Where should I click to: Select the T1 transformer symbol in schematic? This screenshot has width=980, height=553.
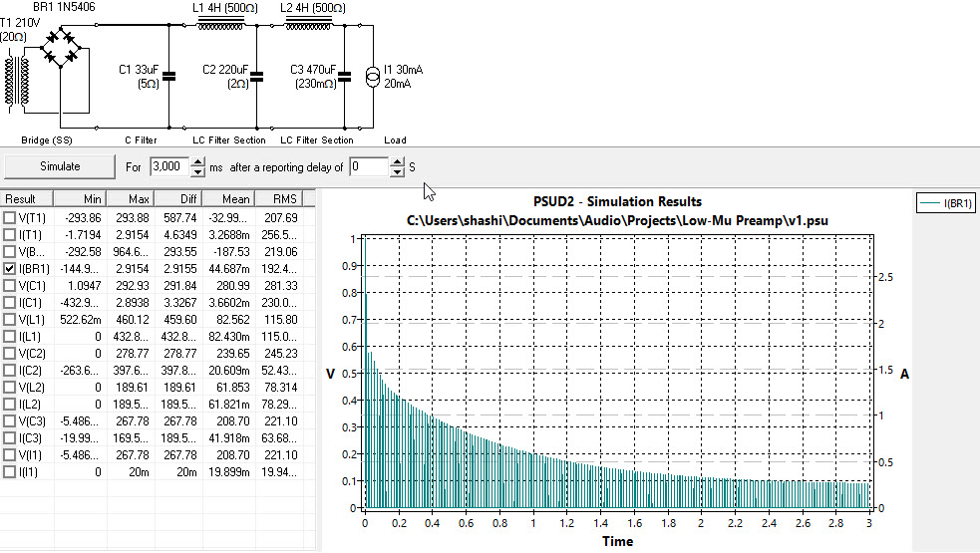click(x=22, y=78)
